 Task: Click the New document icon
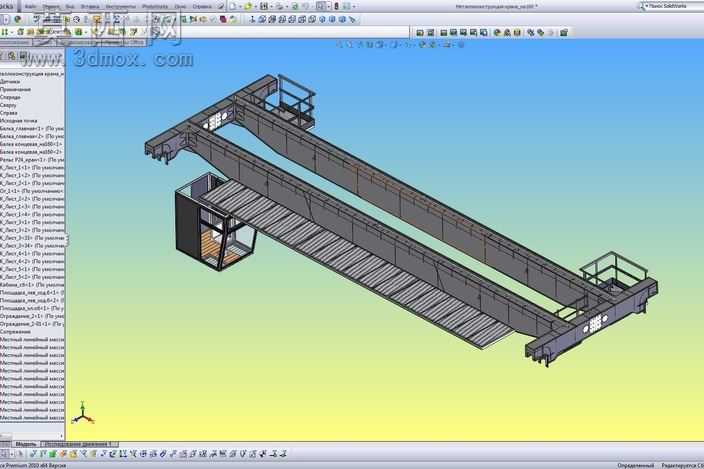[233, 6]
